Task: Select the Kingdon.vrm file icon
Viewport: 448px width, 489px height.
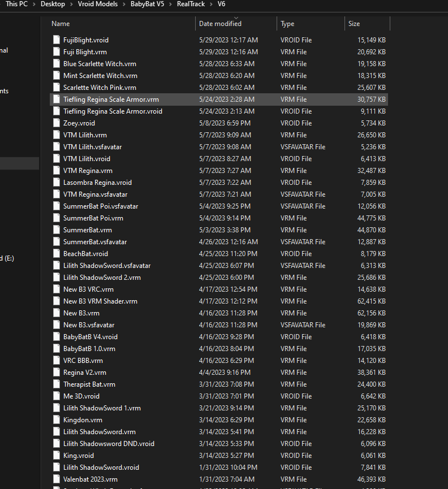Action: pos(56,420)
